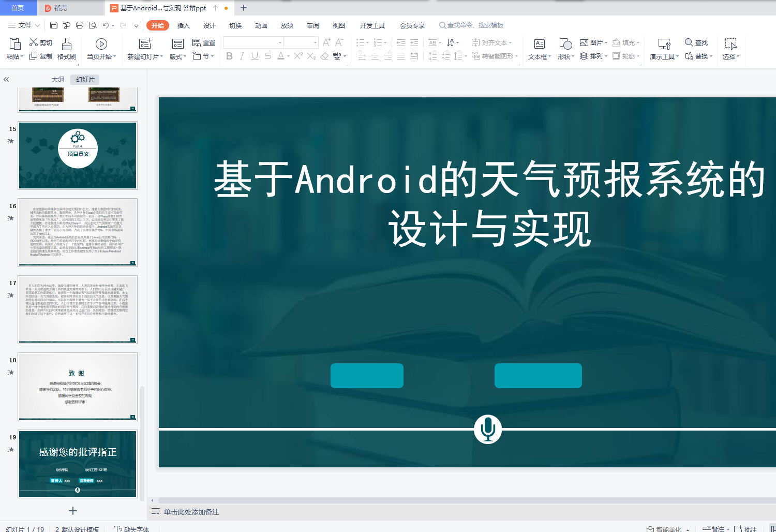Click the microphone icon on the slide
776x532 pixels.
488,429
